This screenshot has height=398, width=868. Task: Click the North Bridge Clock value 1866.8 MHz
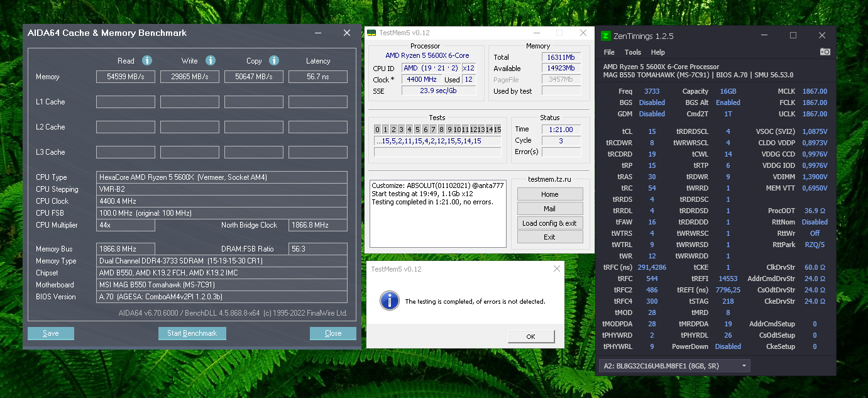coord(318,225)
